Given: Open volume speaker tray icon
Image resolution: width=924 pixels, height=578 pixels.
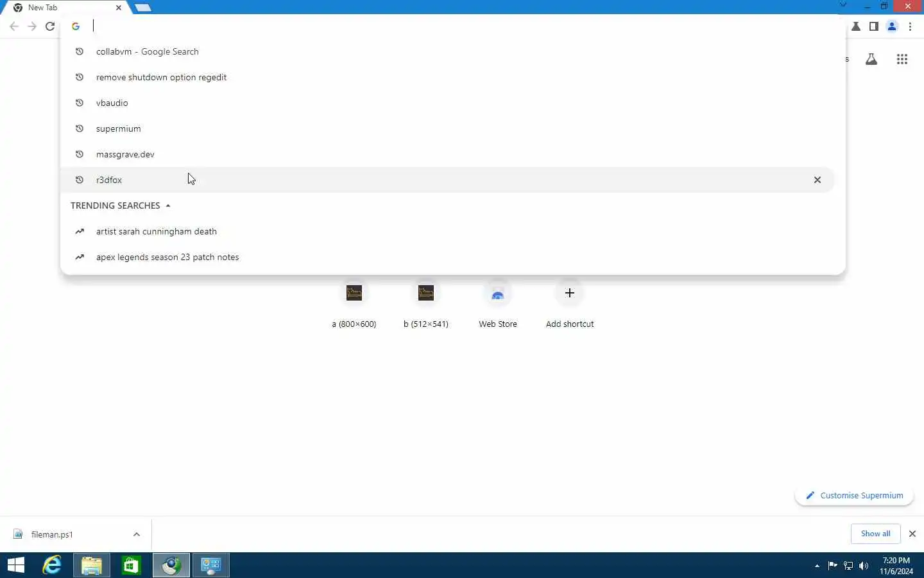Looking at the screenshot, I should point(864,566).
